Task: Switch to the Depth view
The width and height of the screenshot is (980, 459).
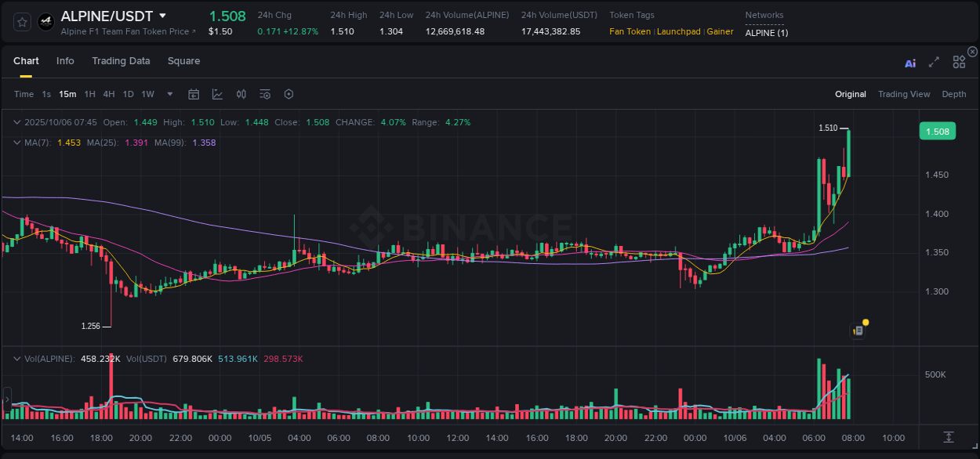Action: pos(954,94)
